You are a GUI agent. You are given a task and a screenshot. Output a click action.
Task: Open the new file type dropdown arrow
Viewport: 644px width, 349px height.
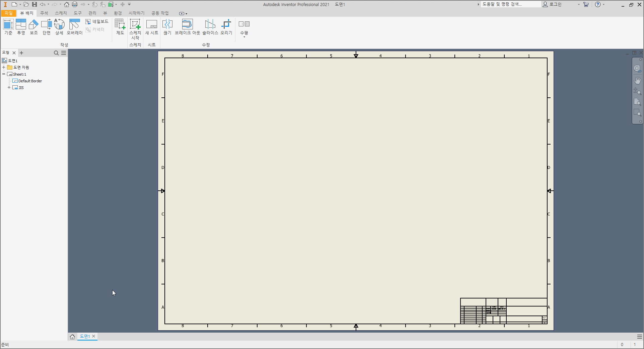click(20, 4)
